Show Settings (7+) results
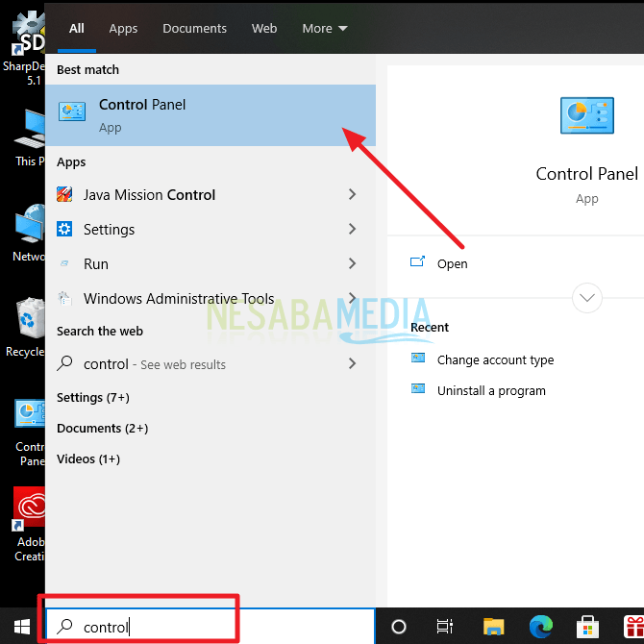Screen dimensions: 644x644 click(93, 397)
